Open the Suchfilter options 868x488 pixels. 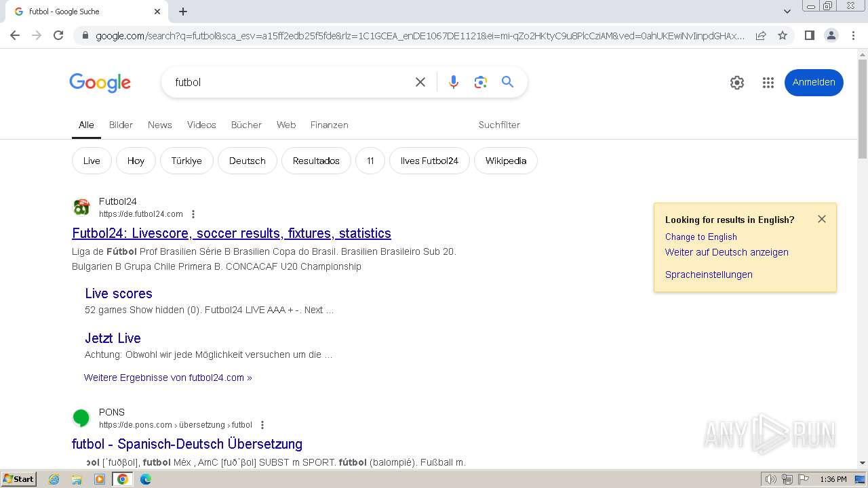coord(499,125)
